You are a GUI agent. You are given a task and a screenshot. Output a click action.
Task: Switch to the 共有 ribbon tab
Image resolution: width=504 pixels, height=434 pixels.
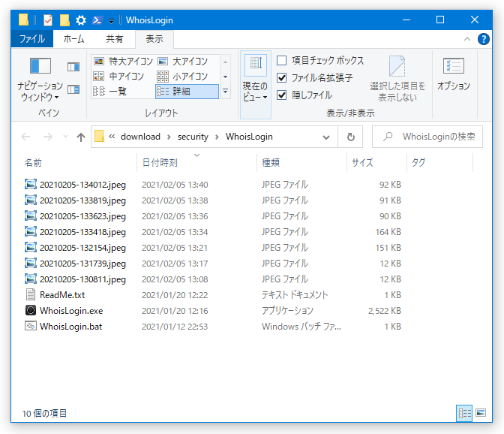pos(115,39)
